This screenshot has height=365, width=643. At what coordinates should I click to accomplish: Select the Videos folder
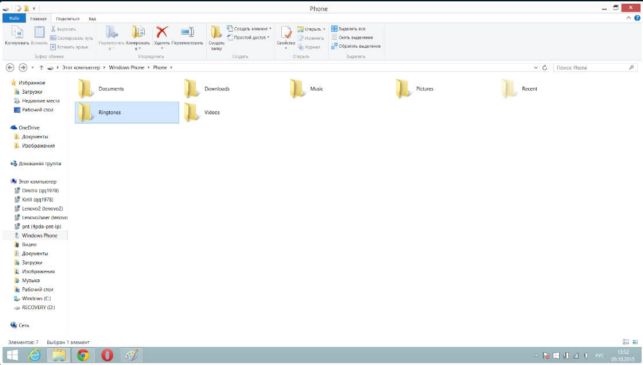(x=233, y=112)
